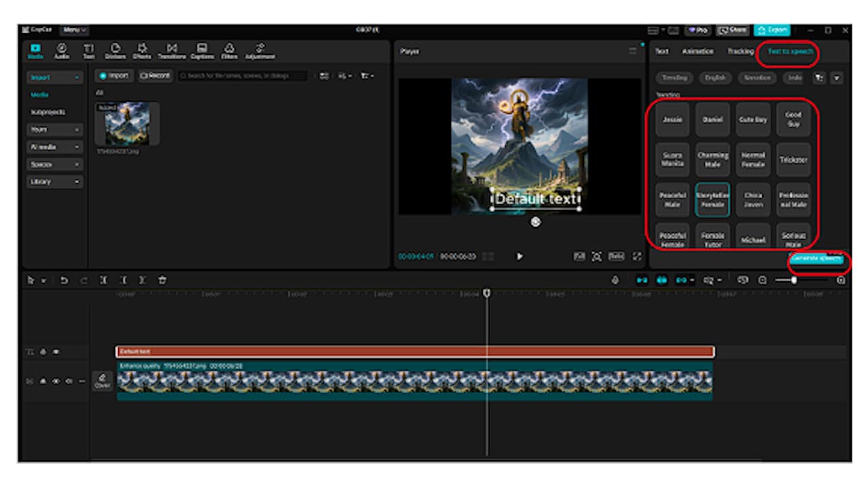Open the media filter dropdown
This screenshot has height=488, width=868.
click(368, 76)
